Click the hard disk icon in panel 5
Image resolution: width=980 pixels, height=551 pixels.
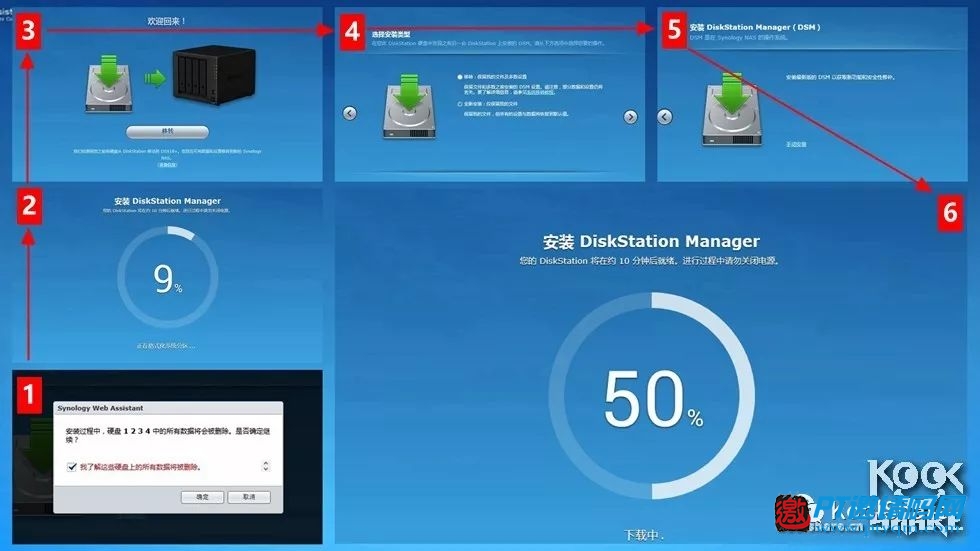(x=731, y=110)
